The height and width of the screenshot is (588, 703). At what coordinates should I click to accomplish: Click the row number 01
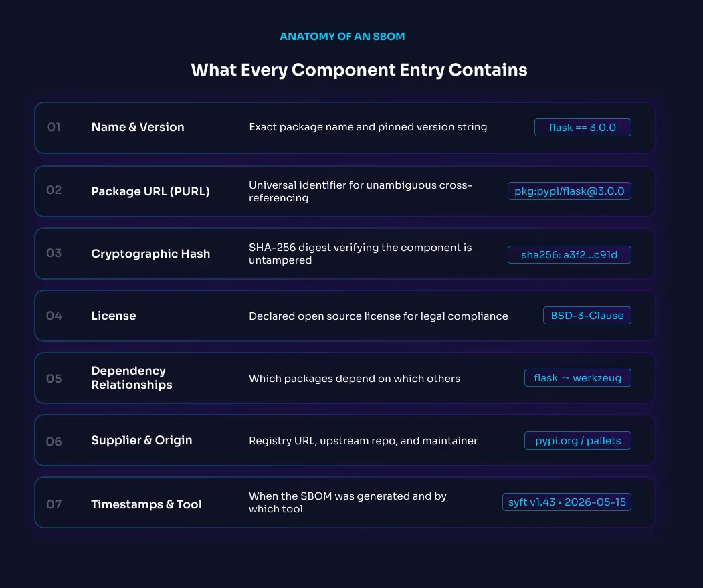(x=54, y=127)
